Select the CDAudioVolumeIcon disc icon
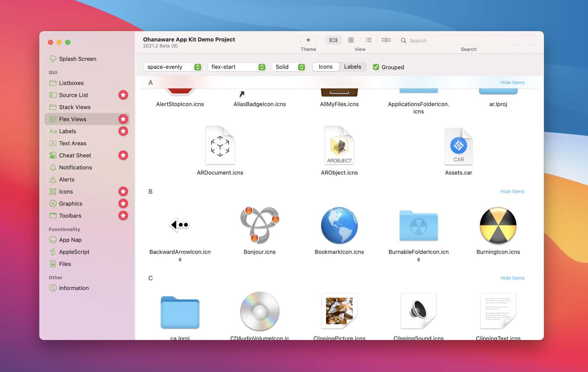The height and width of the screenshot is (372, 588). 260,311
